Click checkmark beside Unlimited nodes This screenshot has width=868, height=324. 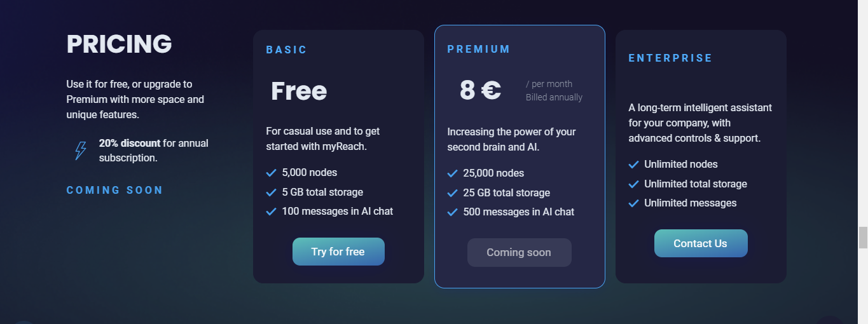[633, 165]
